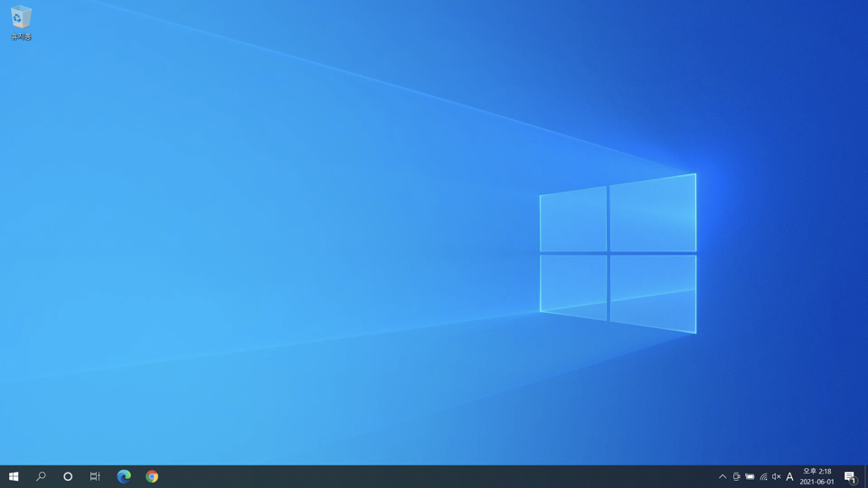This screenshot has width=868, height=488.
Task: Open Task View on the taskbar
Action: tap(95, 476)
